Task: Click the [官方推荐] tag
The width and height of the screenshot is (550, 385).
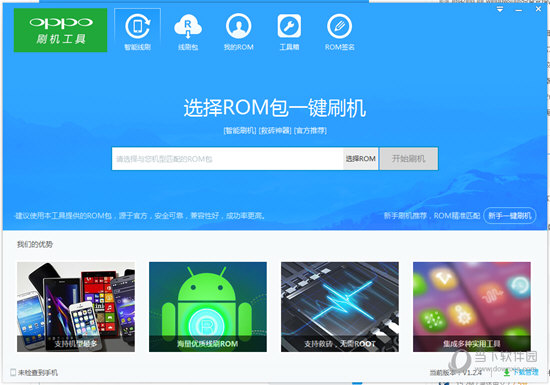Action: (310, 131)
